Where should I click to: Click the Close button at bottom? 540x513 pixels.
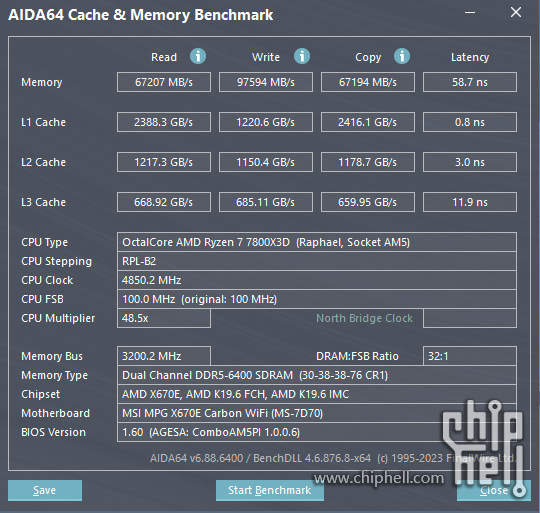pyautogui.click(x=494, y=490)
